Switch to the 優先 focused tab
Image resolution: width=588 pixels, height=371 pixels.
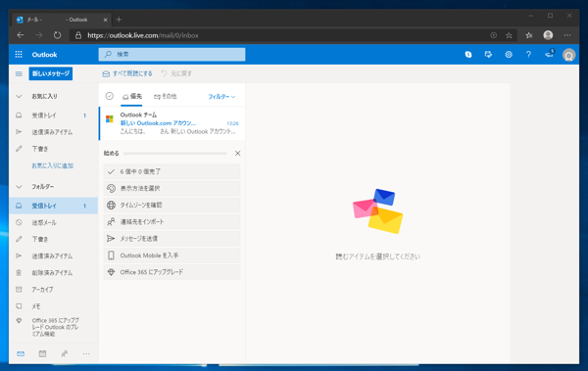[x=132, y=97]
